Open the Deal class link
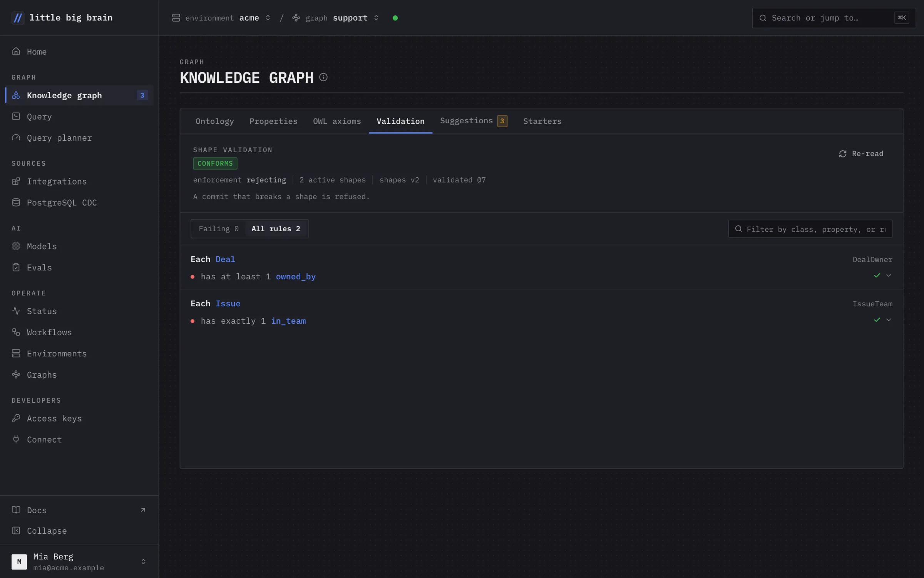The image size is (924, 578). [x=225, y=259]
